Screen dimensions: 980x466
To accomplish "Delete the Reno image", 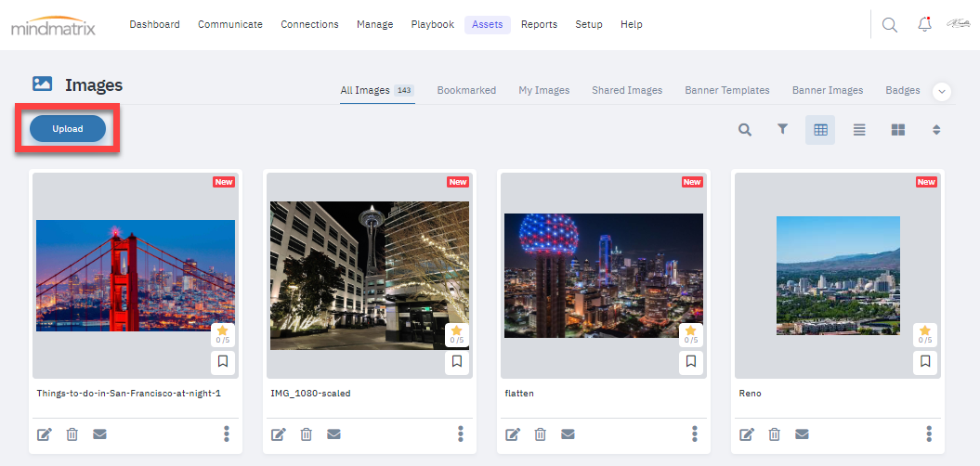I will pyautogui.click(x=775, y=434).
